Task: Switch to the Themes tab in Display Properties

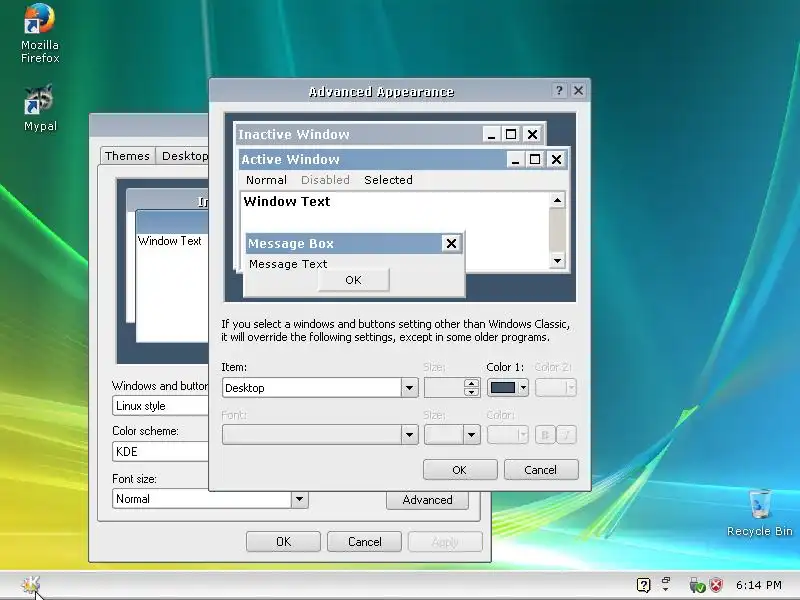Action: coord(127,156)
